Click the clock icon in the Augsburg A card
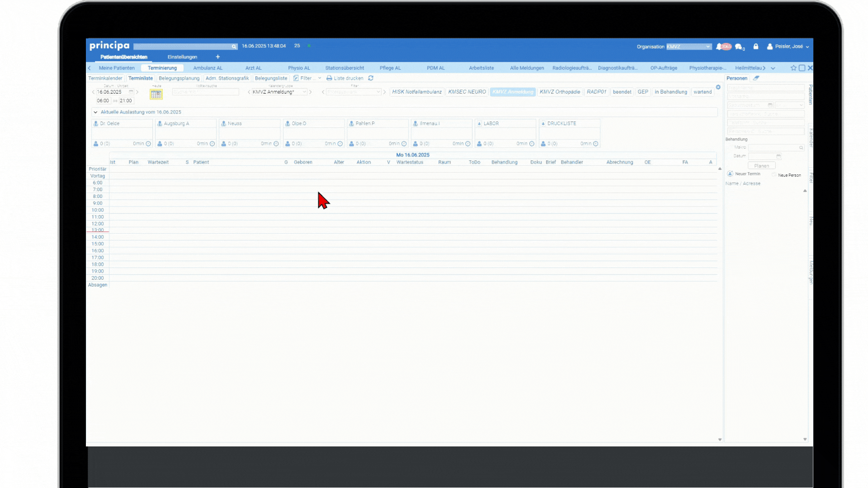The image size is (868, 488). pos(212,144)
